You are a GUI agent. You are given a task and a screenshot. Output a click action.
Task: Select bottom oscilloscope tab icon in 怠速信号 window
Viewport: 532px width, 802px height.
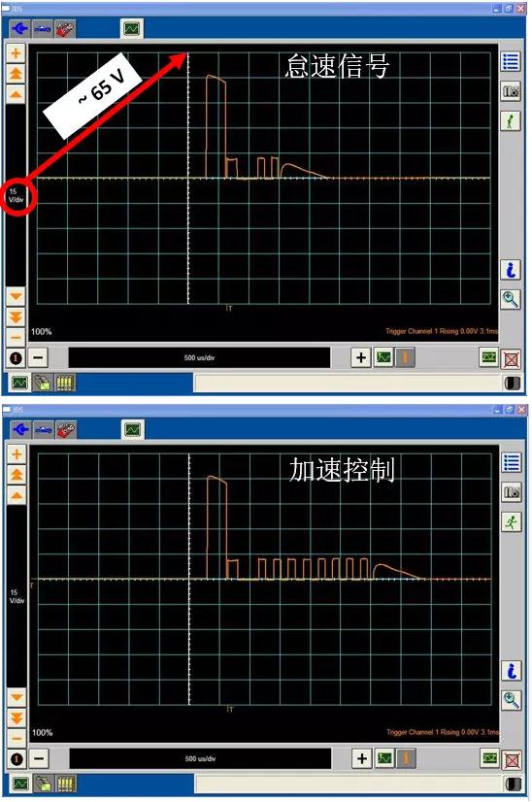point(19,383)
